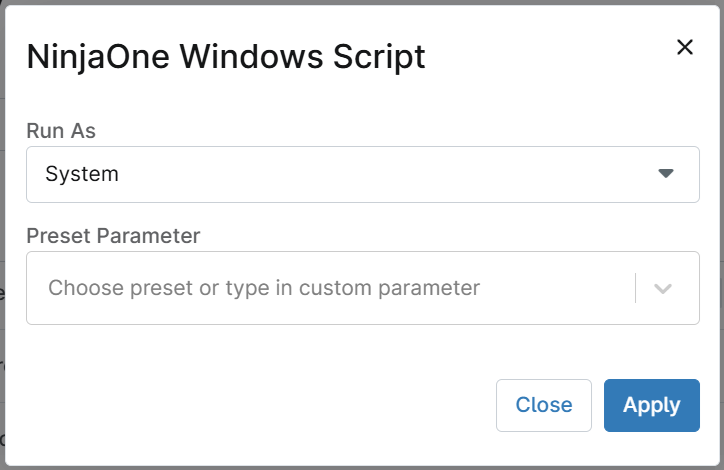
Task: Select the System value in Run As
Action: click(x=82, y=174)
